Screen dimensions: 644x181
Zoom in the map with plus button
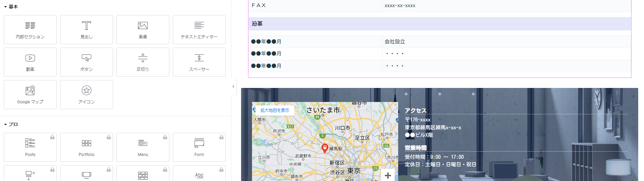pos(388,176)
